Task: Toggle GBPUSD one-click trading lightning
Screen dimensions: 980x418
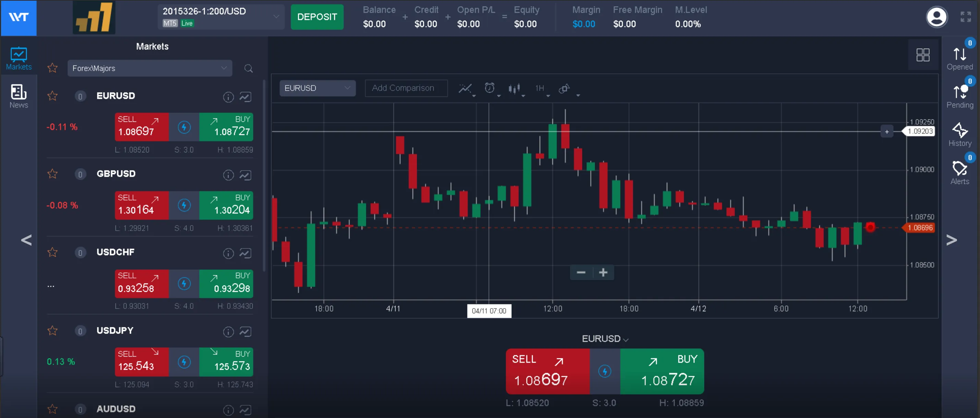Action: [184, 205]
